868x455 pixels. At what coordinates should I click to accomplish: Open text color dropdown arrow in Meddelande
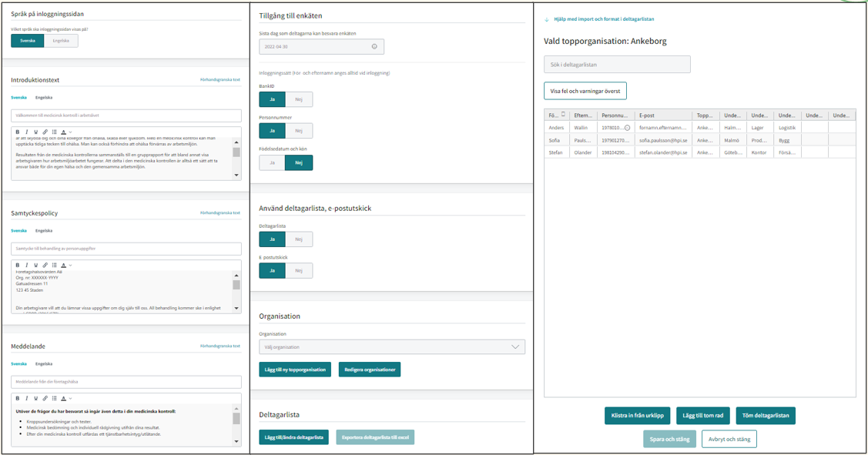pos(70,399)
